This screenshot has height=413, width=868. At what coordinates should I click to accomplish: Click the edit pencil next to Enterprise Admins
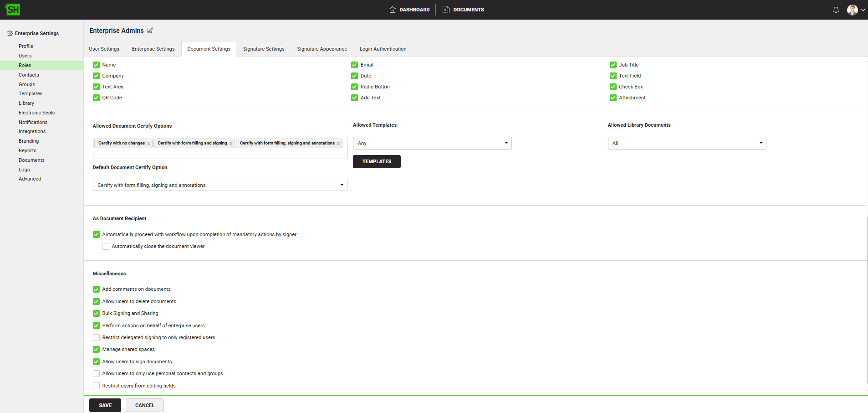coord(150,31)
